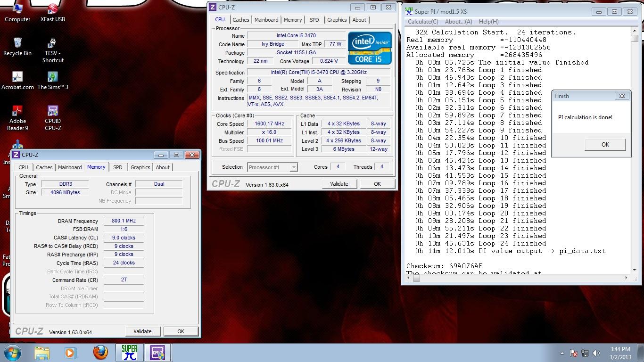
Task: Click CPU-Z CPU window title icon
Action: click(x=213, y=7)
